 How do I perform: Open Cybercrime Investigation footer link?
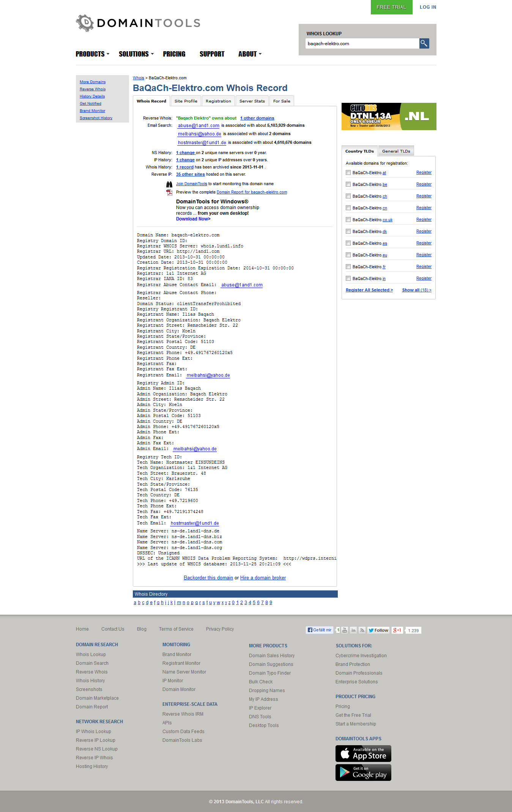361,656
